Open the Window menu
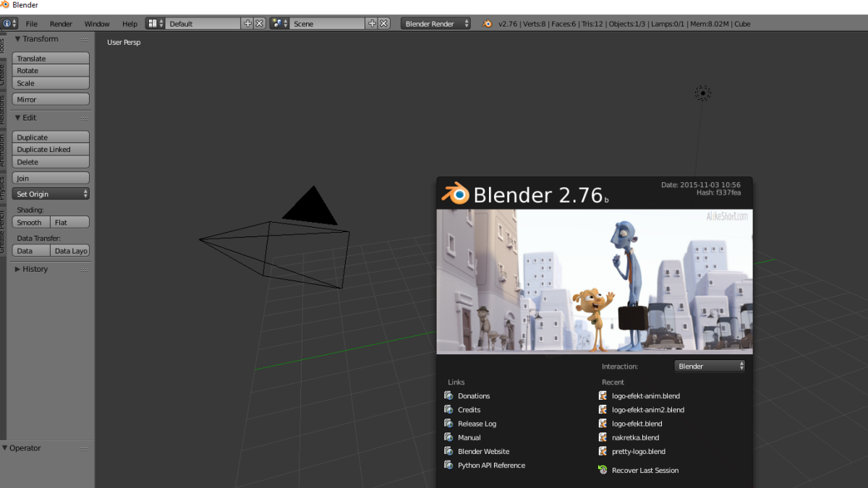This screenshot has width=868, height=488. [97, 23]
